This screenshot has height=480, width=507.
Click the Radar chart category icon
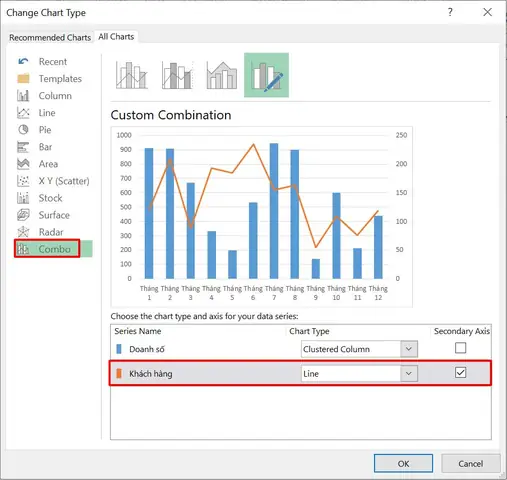click(23, 232)
